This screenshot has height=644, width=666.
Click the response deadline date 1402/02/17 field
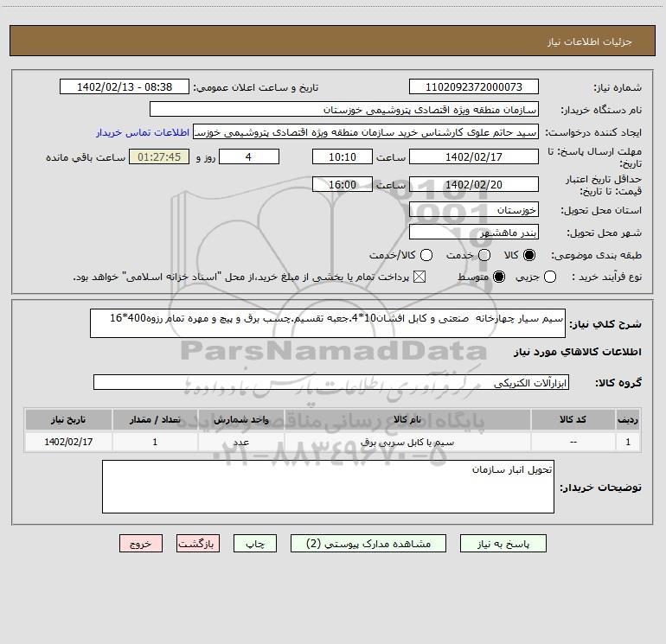474,156
